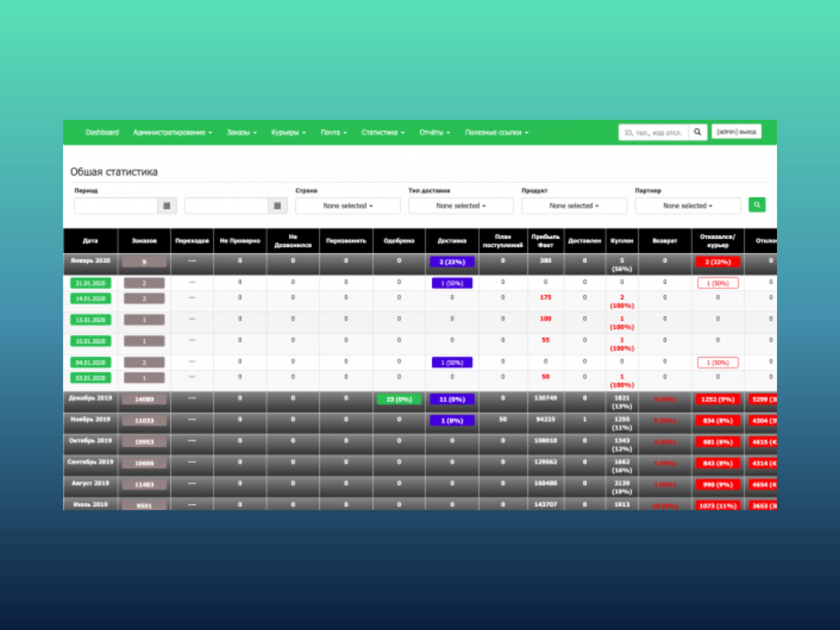Click red 834 (8%) badge in Ноябрь 2019 row
The height and width of the screenshot is (630, 840).
coord(718,420)
